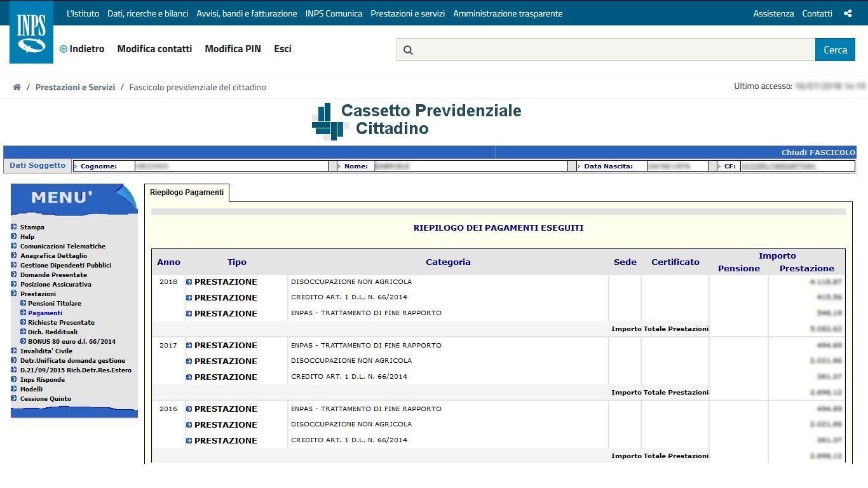Open the 2016 Credito Art. 1 prestazione
The width and height of the screenshot is (868, 488).
(226, 440)
